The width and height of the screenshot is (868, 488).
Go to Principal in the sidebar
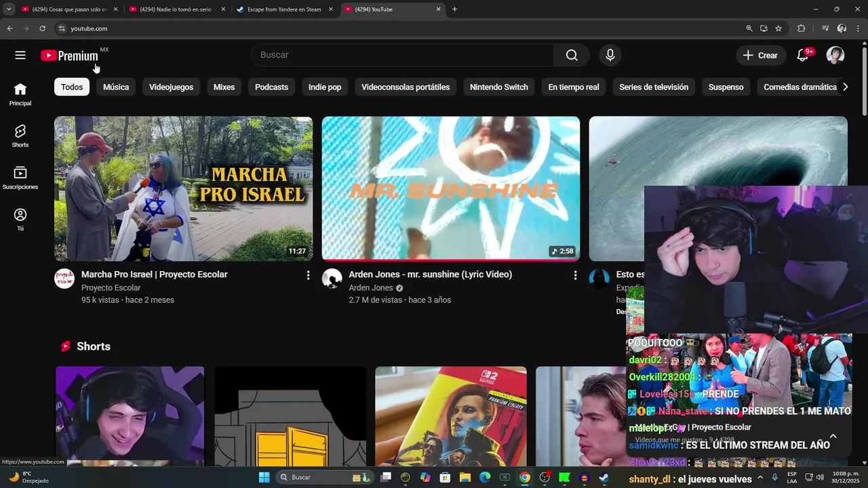click(x=20, y=95)
